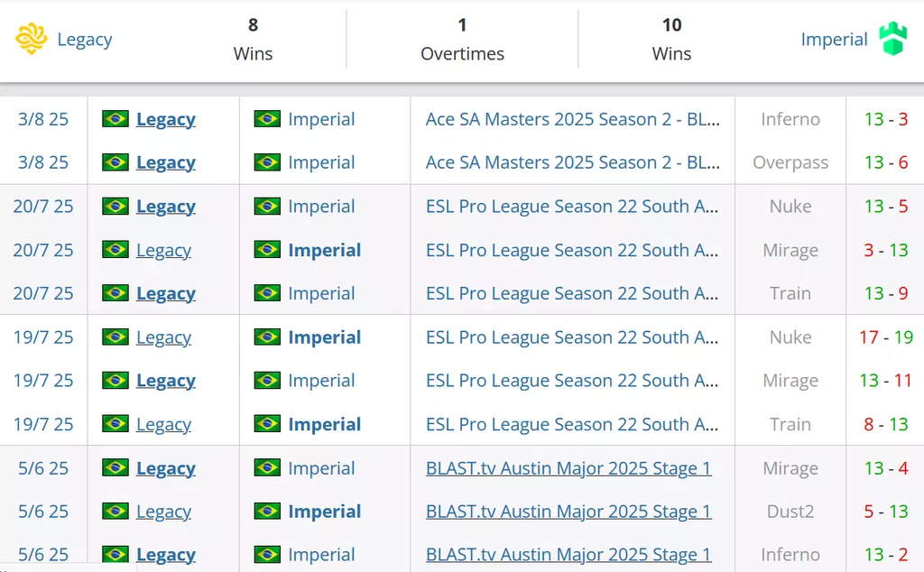Click the Brazil flag beside Imperial in Overpass row
Screen dimensions: 924x572
267,162
